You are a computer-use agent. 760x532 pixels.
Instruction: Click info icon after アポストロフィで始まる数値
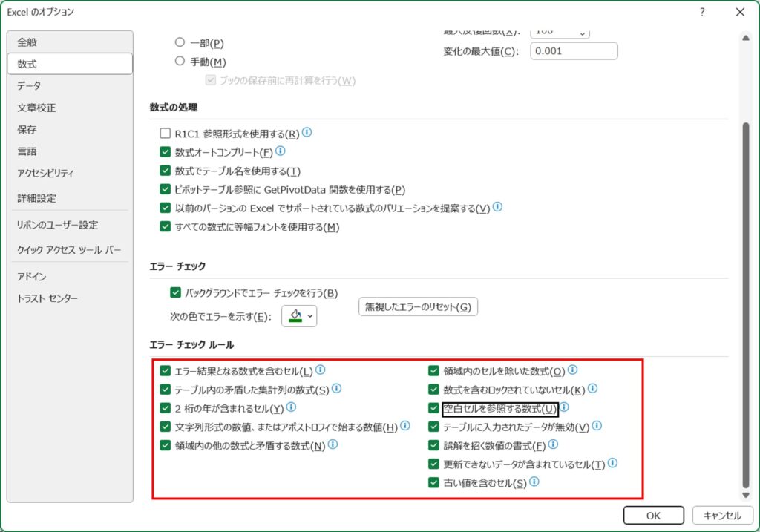click(x=405, y=425)
